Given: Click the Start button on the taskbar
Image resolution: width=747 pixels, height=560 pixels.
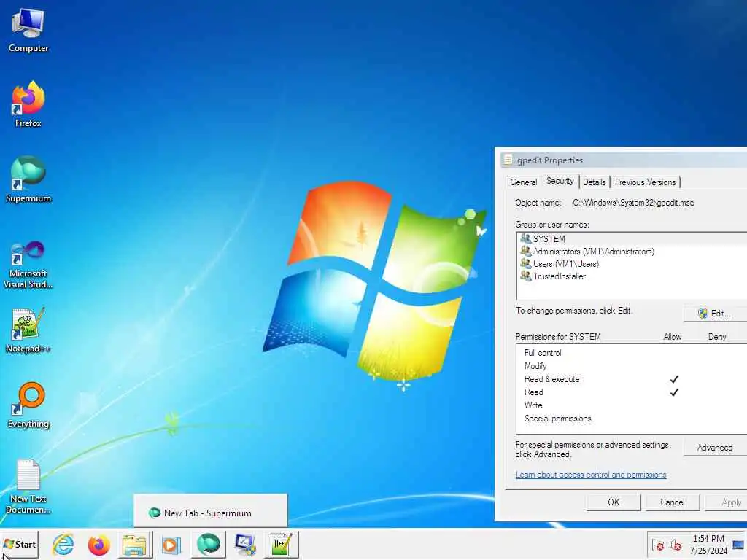Looking at the screenshot, I should pos(20,544).
